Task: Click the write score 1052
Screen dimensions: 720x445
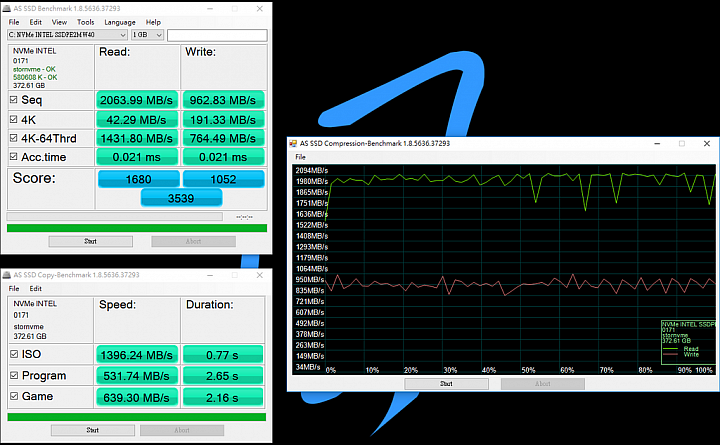Action: [224, 179]
